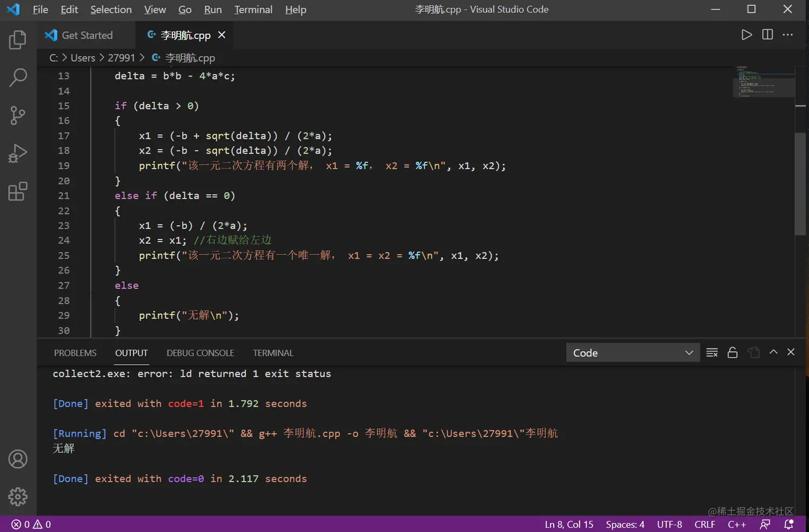Change indentation via Spaces: 4
The image size is (809, 532).
click(625, 525)
